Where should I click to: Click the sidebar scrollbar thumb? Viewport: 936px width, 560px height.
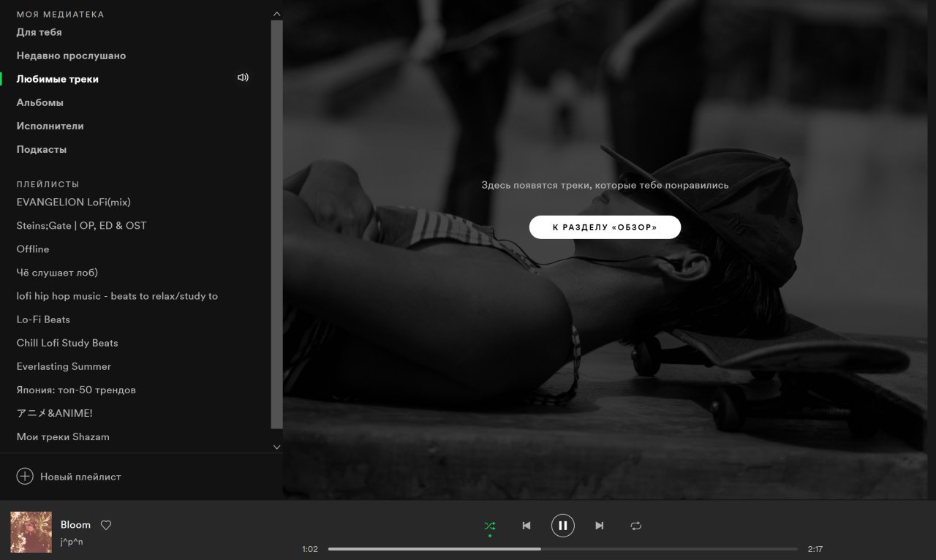coord(276,224)
